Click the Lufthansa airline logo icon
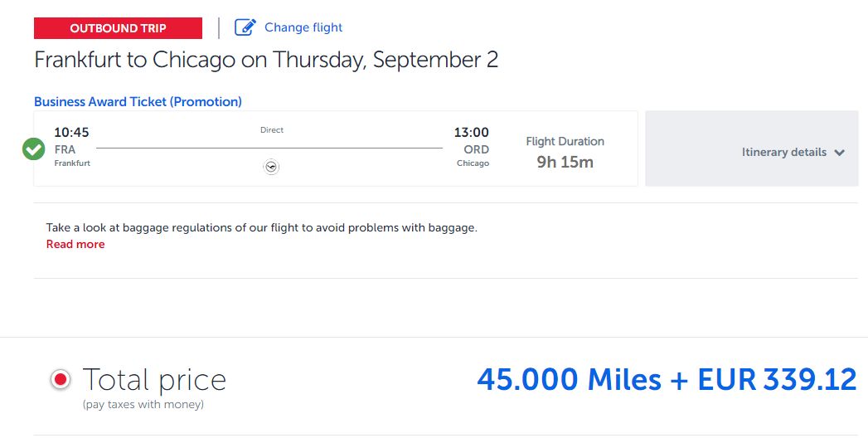This screenshot has width=868, height=443. (x=271, y=167)
